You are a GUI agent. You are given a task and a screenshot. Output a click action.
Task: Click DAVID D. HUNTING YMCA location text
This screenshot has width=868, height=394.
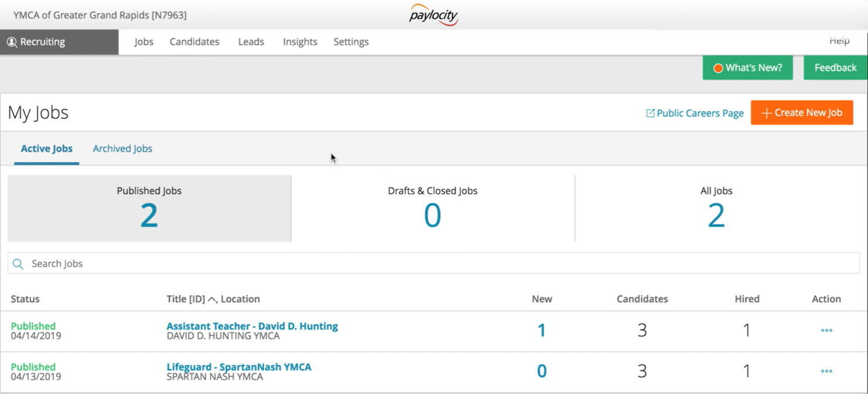[223, 336]
